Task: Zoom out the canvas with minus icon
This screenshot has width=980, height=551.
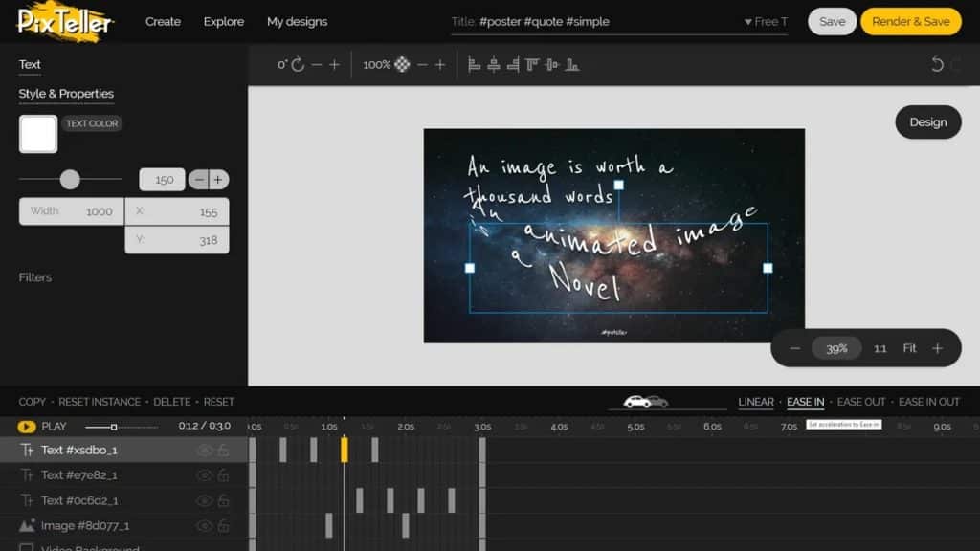Action: point(794,348)
